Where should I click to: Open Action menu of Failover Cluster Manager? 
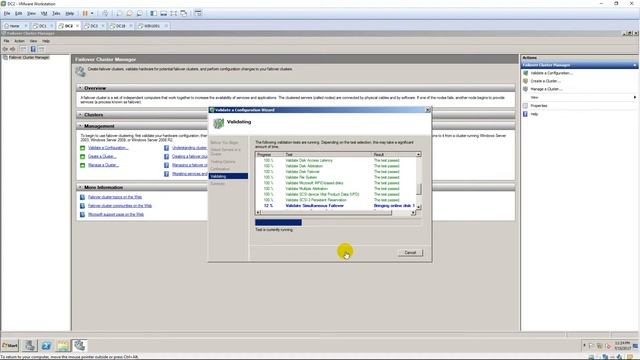pyautogui.click(x=20, y=41)
